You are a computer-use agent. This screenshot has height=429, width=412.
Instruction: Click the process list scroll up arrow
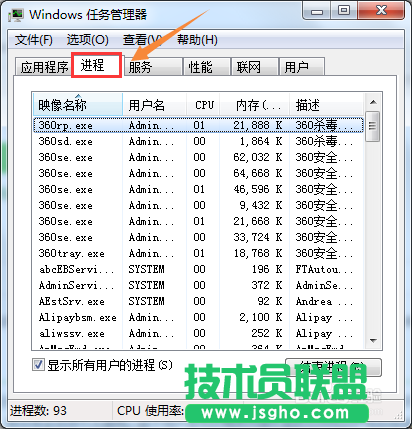click(x=373, y=102)
